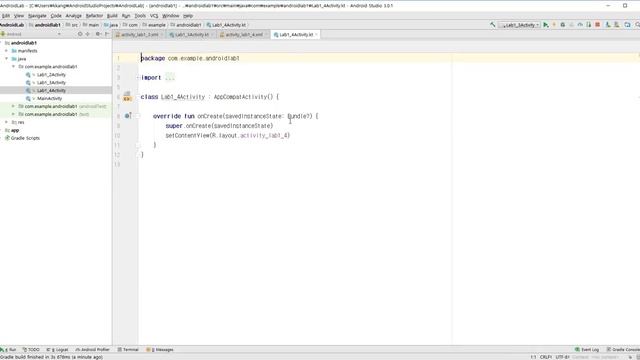The height and width of the screenshot is (360, 640).
Task: Select Lab1_2Activity in project tree
Action: (51, 75)
